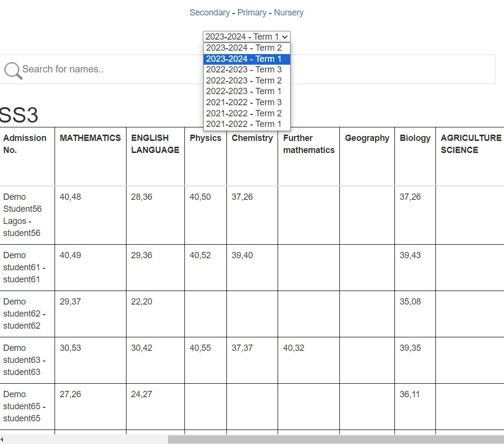
Task: Choose 2021-2022 - Term 3 option
Action: [244, 102]
